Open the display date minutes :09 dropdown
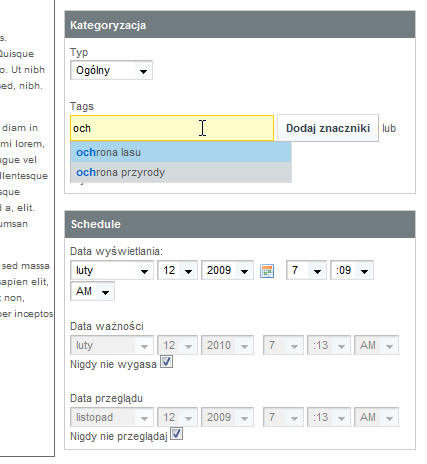Viewport: 427px width, 464px height. (x=352, y=270)
